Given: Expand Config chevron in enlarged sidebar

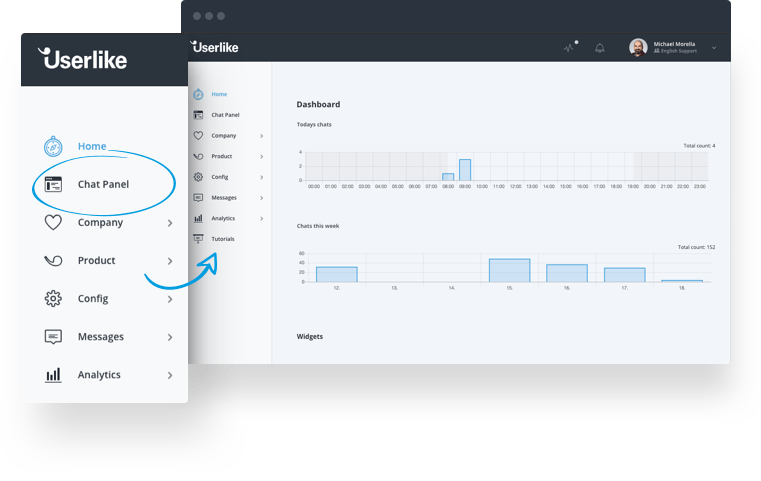Looking at the screenshot, I should (x=170, y=299).
